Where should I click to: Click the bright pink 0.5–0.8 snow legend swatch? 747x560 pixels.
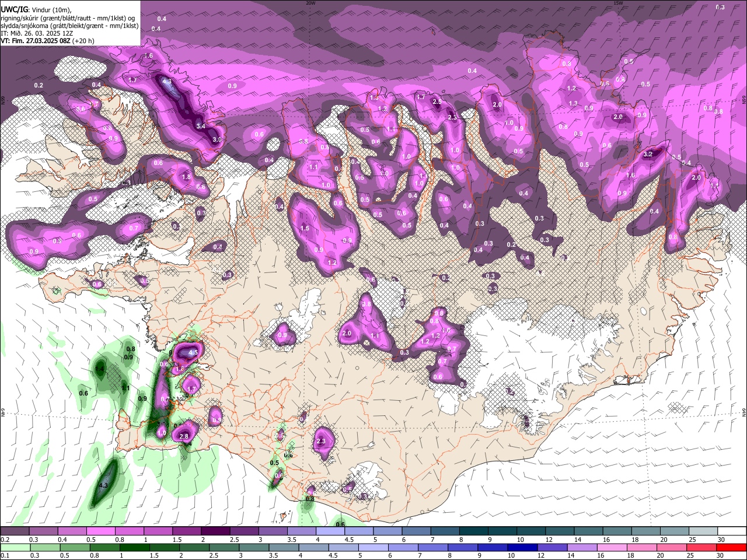(x=100, y=531)
